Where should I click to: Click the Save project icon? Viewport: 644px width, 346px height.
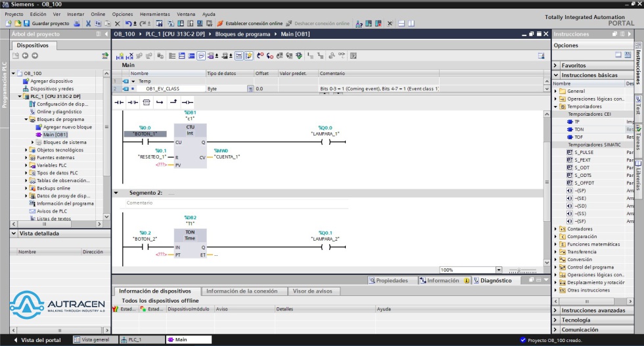point(26,23)
